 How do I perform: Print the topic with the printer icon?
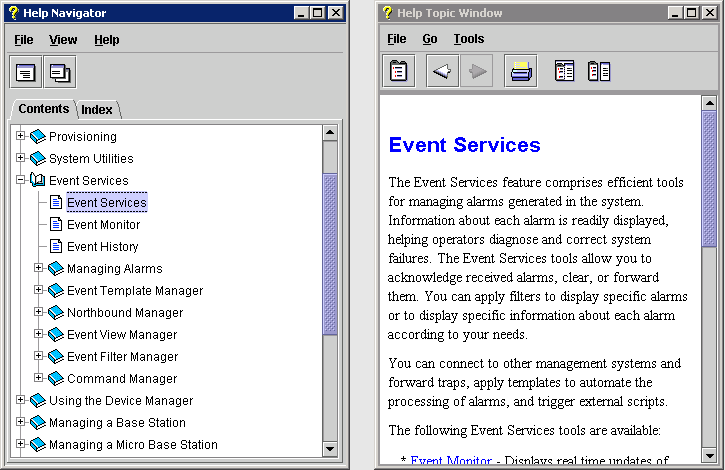[521, 72]
